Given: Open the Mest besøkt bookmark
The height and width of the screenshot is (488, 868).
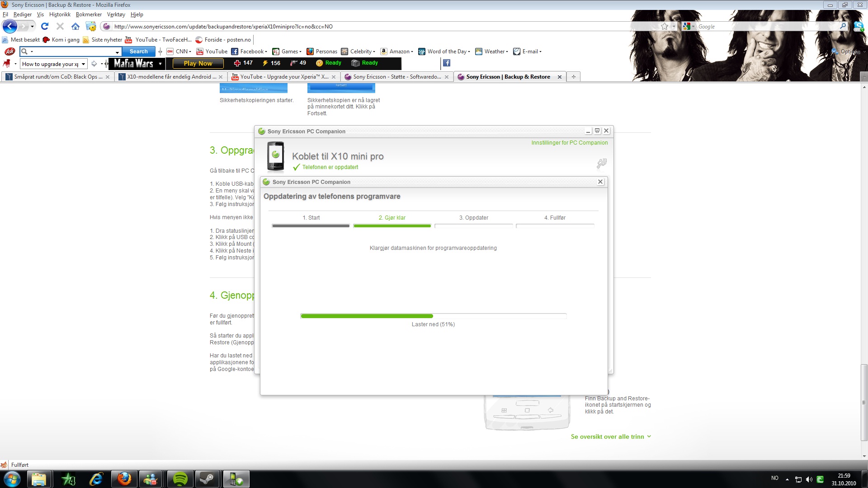Looking at the screenshot, I should click(21, 40).
